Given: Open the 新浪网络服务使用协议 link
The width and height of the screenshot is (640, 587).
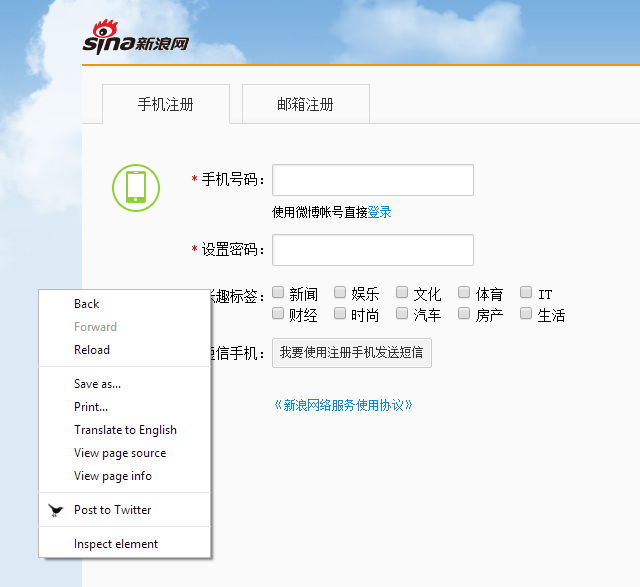Looking at the screenshot, I should [343, 405].
